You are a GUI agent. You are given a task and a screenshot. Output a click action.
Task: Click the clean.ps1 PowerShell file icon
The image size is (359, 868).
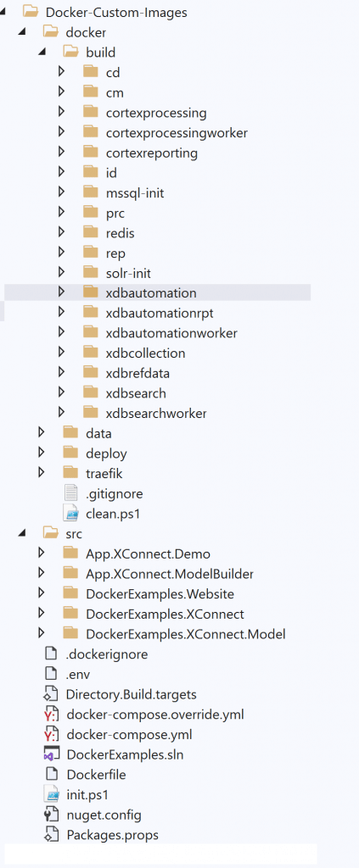[x=71, y=514]
